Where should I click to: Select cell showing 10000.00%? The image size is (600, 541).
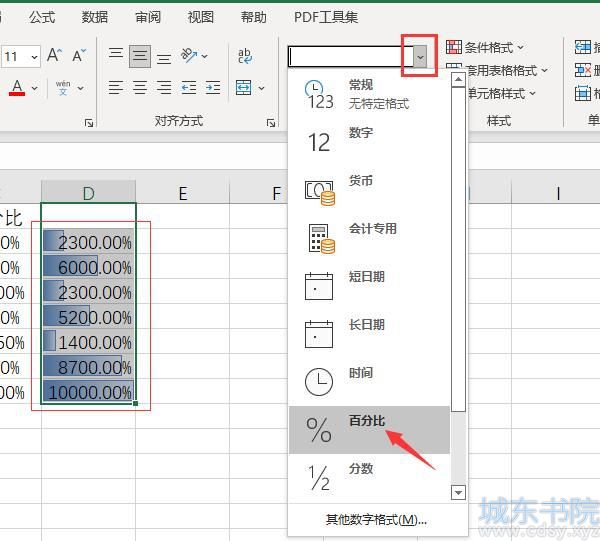88,391
